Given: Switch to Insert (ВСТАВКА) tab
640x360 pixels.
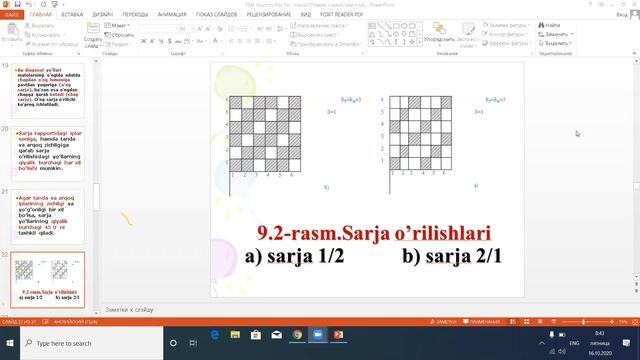Looking at the screenshot, I should point(72,15).
